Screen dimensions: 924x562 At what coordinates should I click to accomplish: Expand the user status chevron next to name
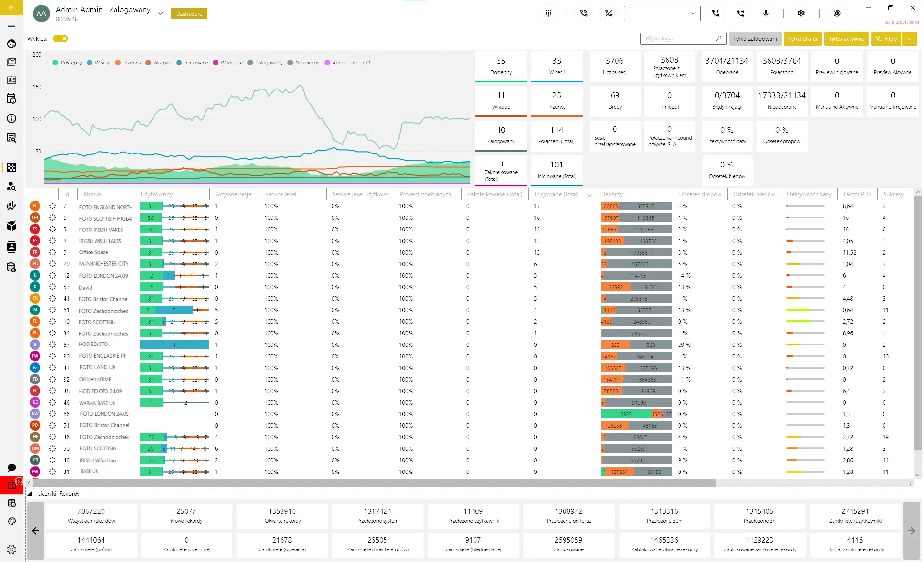[160, 13]
